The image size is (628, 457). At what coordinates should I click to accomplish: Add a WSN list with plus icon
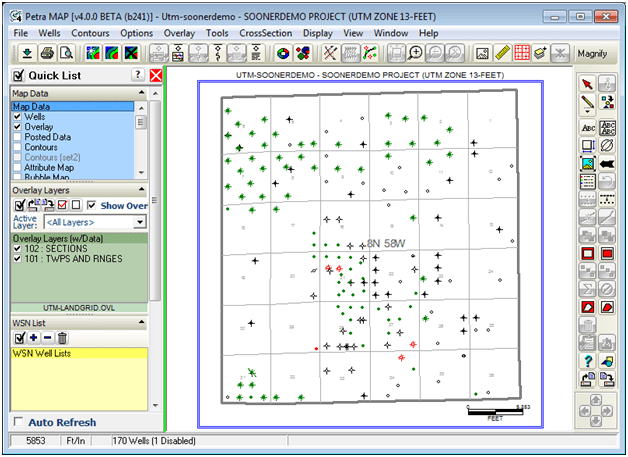pos(34,338)
